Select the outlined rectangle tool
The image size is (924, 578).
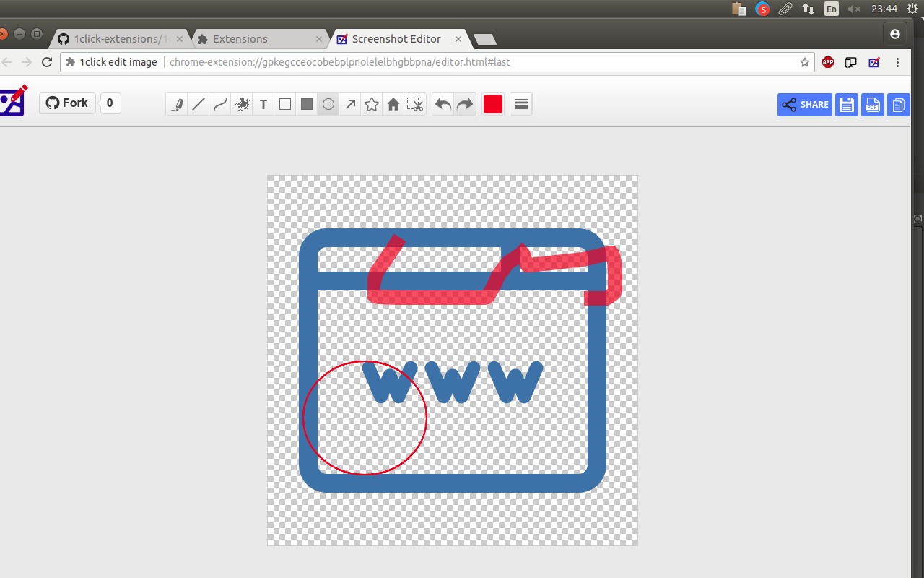285,105
